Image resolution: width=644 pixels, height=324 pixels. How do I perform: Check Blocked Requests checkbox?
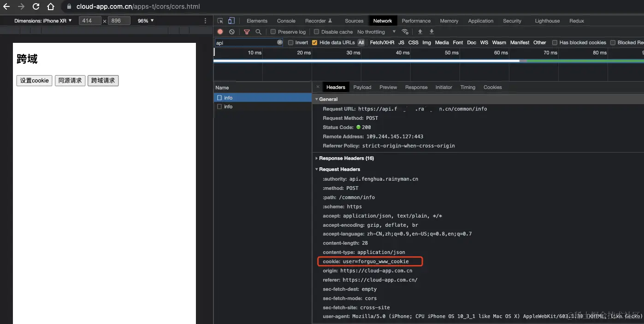tap(613, 42)
